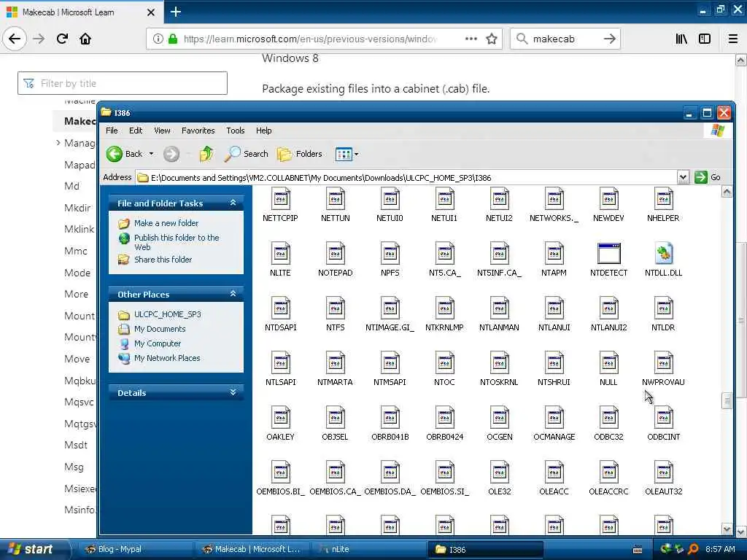Open My Computer from Other Places
Screen dimensions: 747x560
(x=158, y=343)
